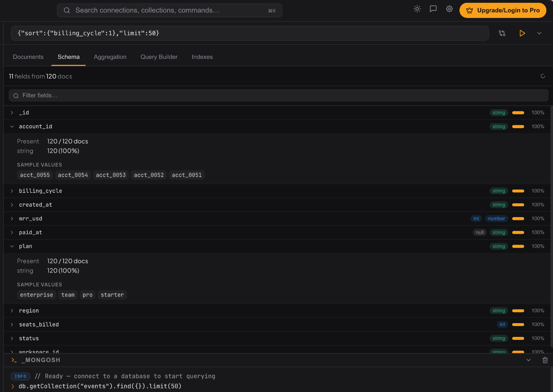Open the Aggregation tab
The image size is (553, 392).
point(110,57)
